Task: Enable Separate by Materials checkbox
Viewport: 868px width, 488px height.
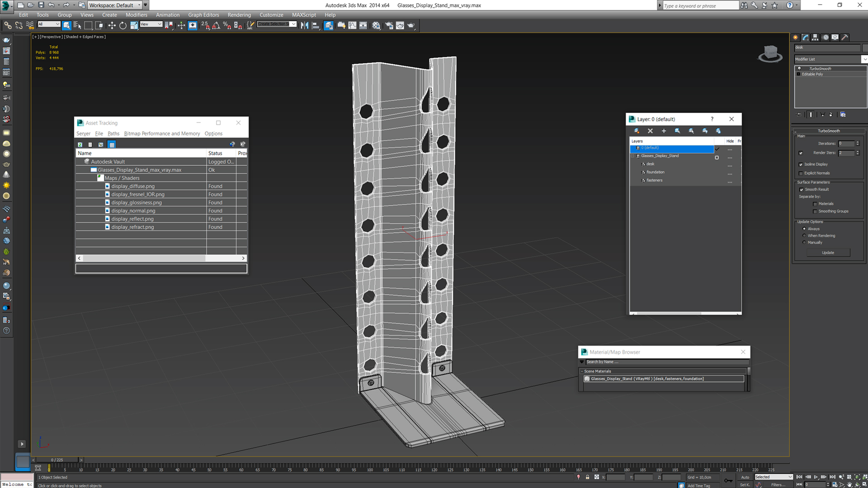Action: [815, 204]
